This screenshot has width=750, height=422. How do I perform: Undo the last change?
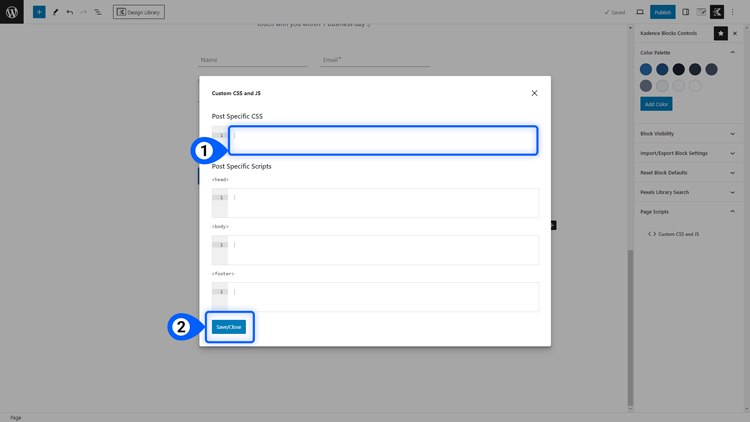pyautogui.click(x=70, y=12)
